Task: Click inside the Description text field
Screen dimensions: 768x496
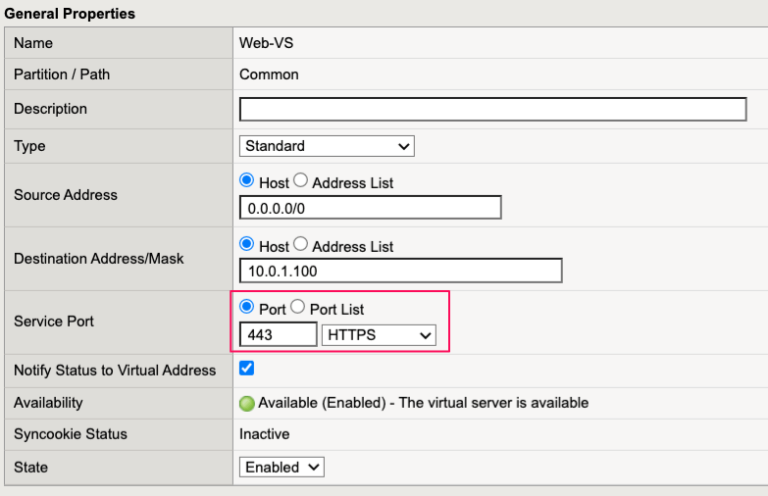Action: click(x=493, y=109)
